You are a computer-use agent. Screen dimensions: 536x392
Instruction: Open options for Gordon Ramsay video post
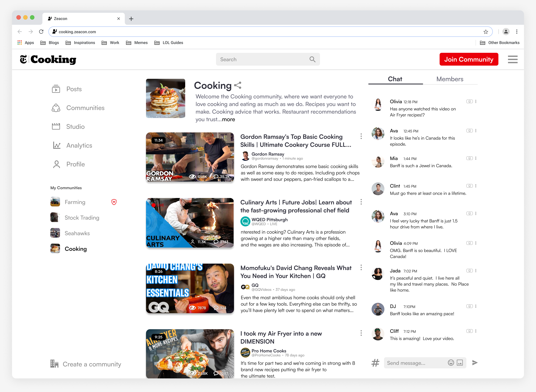tap(361, 136)
